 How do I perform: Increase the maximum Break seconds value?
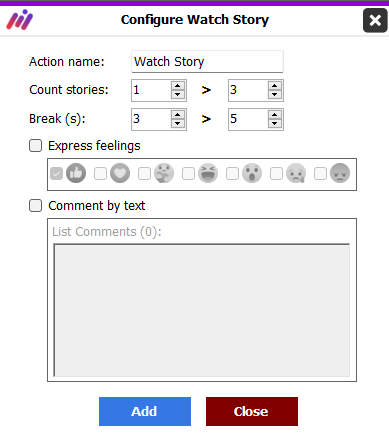click(x=274, y=115)
